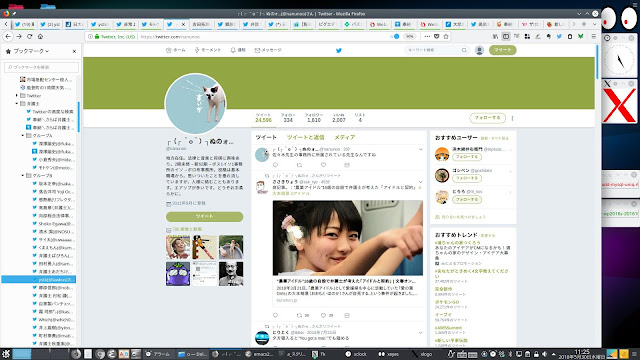Open the purple eggplant media thumbnail

pos(178,273)
